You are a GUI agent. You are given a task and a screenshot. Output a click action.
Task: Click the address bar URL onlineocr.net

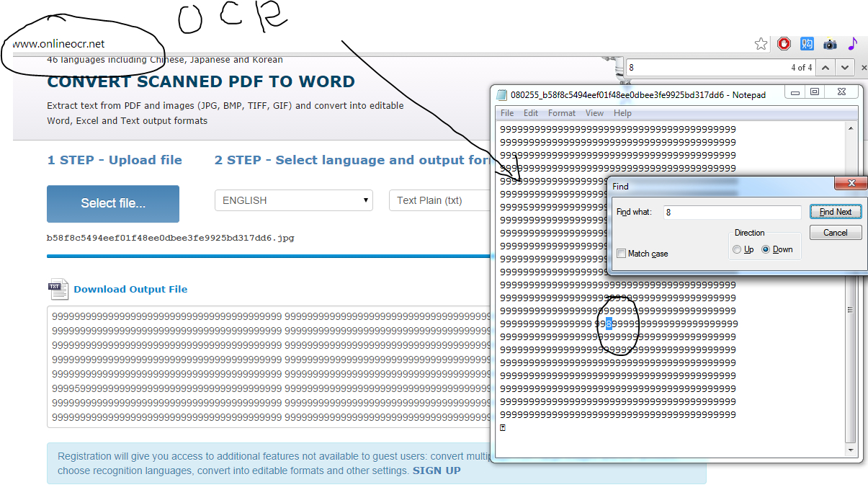[x=58, y=44]
